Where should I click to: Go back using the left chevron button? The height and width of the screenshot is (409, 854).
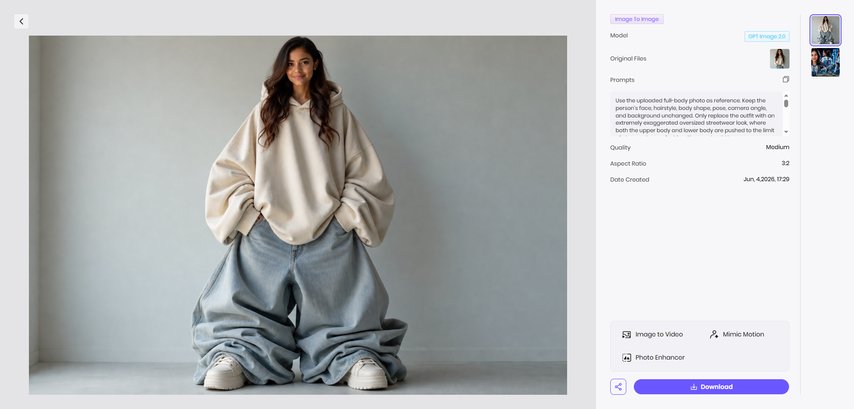pyautogui.click(x=21, y=21)
